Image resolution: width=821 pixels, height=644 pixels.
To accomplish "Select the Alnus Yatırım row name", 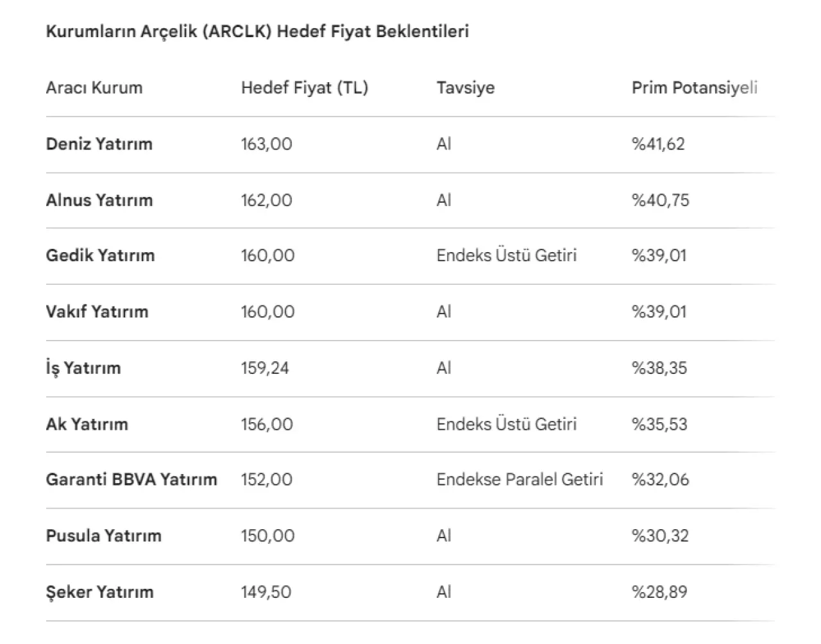I will coord(99,200).
